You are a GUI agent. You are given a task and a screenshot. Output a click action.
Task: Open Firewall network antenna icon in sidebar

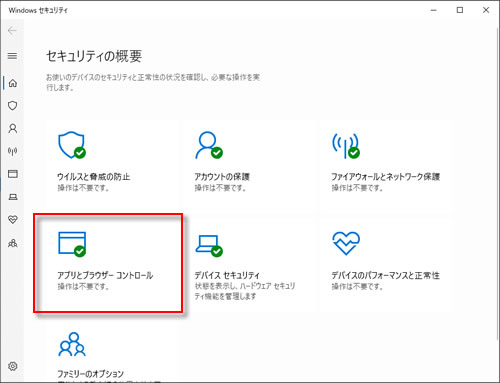(x=13, y=151)
